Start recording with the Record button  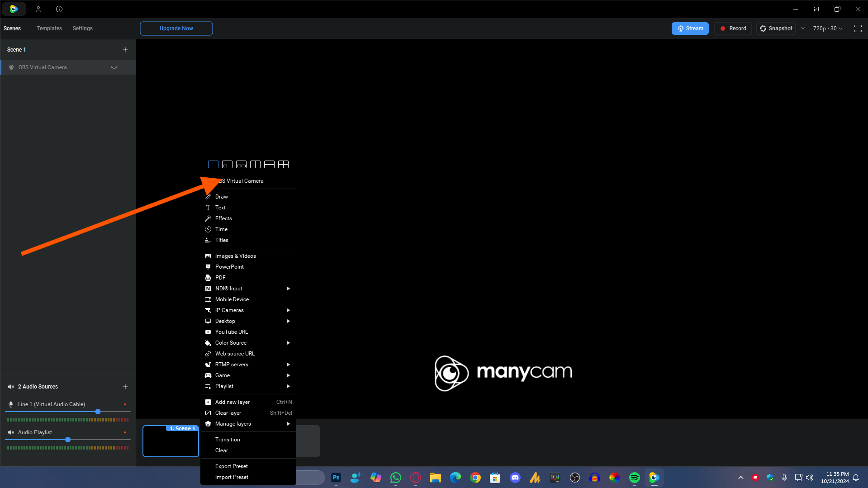(733, 28)
